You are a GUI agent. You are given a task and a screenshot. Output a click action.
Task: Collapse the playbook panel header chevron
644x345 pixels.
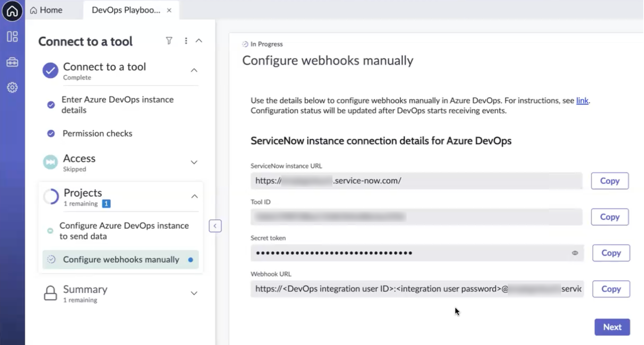coord(199,41)
